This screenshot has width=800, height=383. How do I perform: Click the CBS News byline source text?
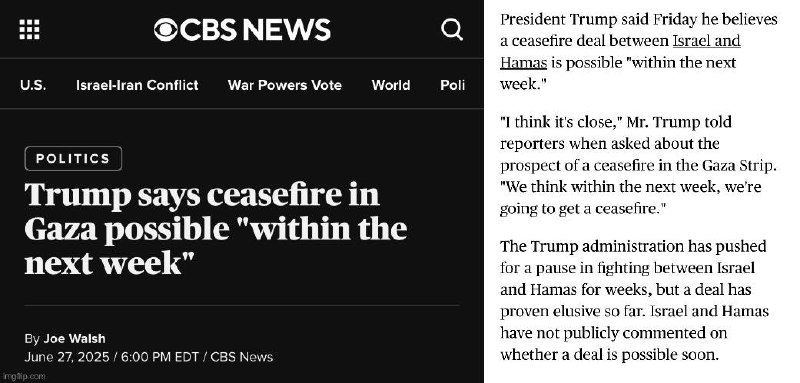(x=241, y=357)
